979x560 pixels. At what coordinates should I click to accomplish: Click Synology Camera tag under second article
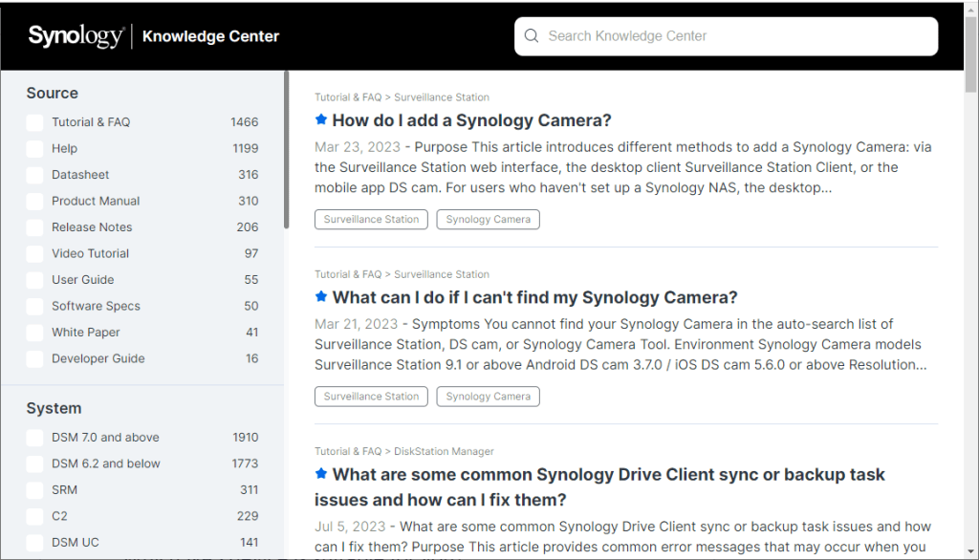point(489,397)
